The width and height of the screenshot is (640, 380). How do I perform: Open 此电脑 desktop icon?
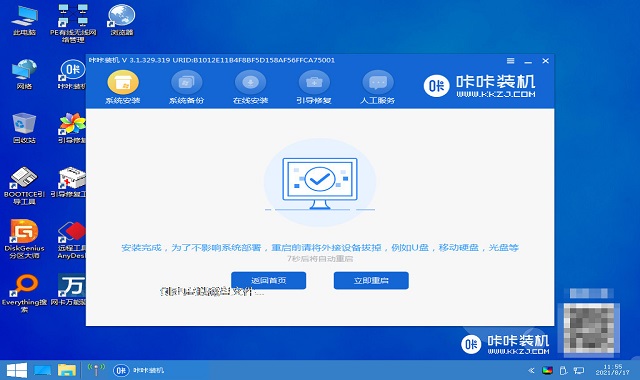24,20
